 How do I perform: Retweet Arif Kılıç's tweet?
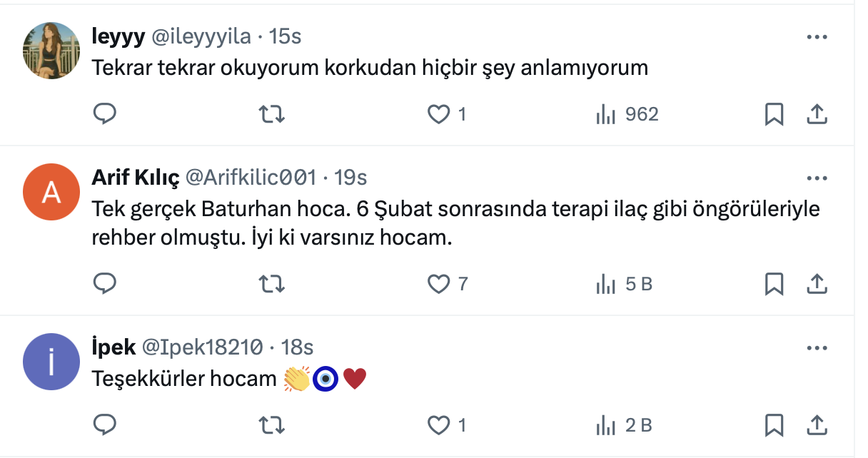point(271,284)
